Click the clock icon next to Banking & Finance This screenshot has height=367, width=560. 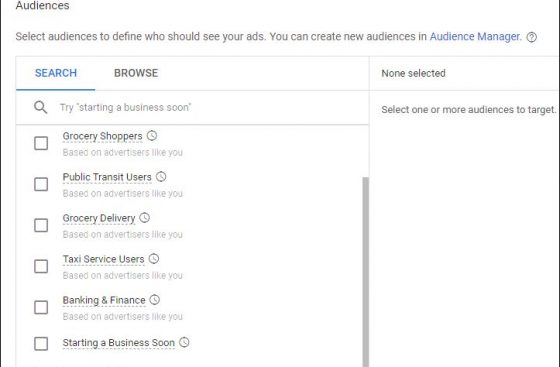[x=154, y=300]
